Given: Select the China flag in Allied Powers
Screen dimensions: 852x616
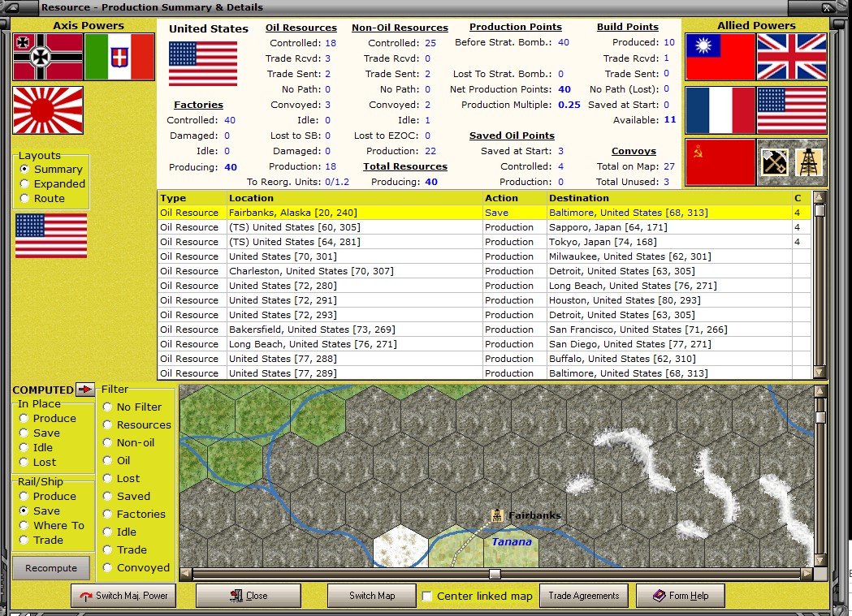Looking at the screenshot, I should click(720, 57).
